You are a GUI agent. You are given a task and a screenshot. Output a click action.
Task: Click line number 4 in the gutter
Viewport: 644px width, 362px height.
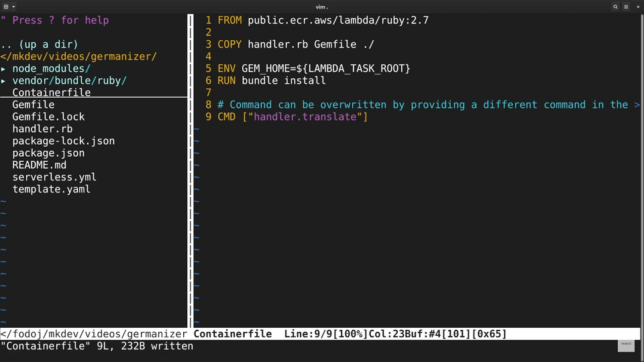coord(209,56)
